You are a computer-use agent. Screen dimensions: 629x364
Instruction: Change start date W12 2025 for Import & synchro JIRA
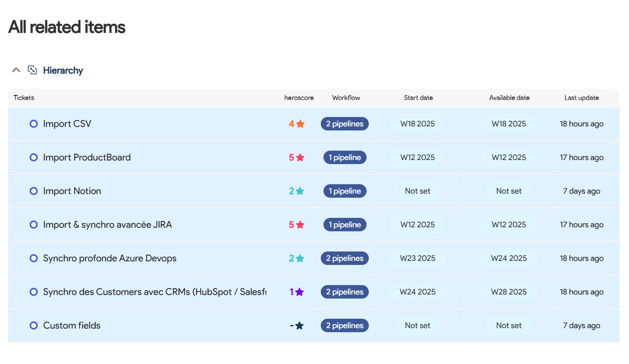tap(418, 225)
